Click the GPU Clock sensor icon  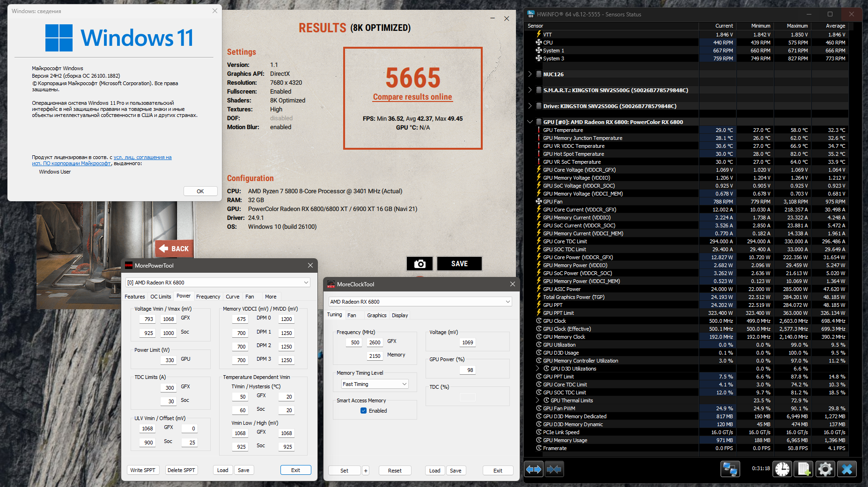click(539, 321)
